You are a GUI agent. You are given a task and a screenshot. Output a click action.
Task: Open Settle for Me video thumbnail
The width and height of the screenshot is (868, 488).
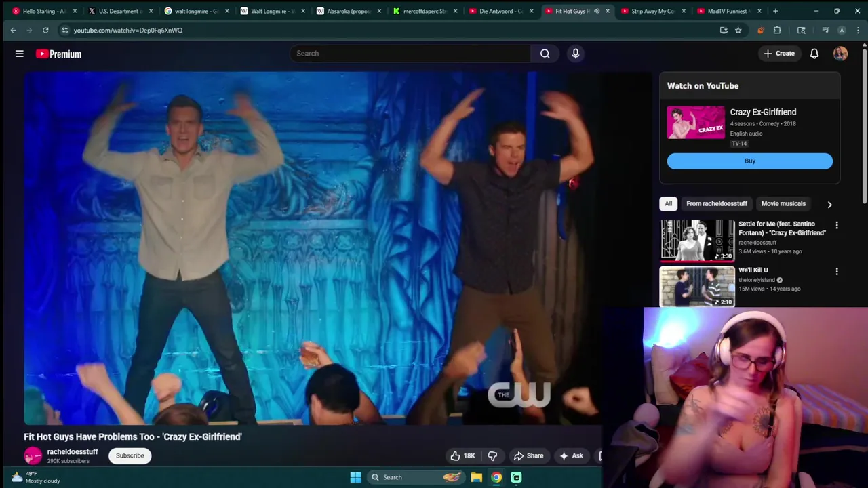(697, 240)
